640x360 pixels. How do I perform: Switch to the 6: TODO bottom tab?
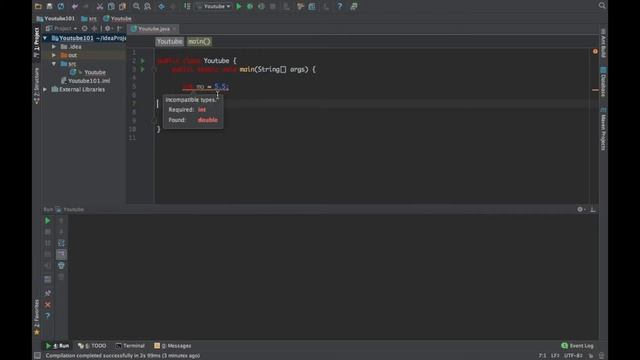(x=92, y=346)
